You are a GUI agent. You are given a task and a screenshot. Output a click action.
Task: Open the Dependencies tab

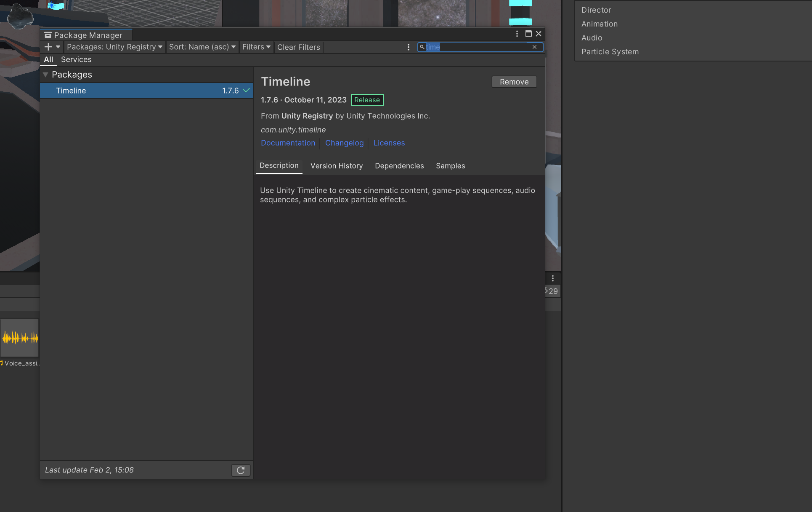tap(399, 166)
